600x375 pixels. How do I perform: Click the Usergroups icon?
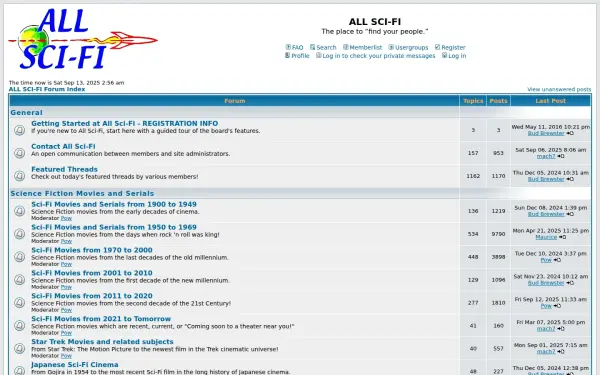391,47
